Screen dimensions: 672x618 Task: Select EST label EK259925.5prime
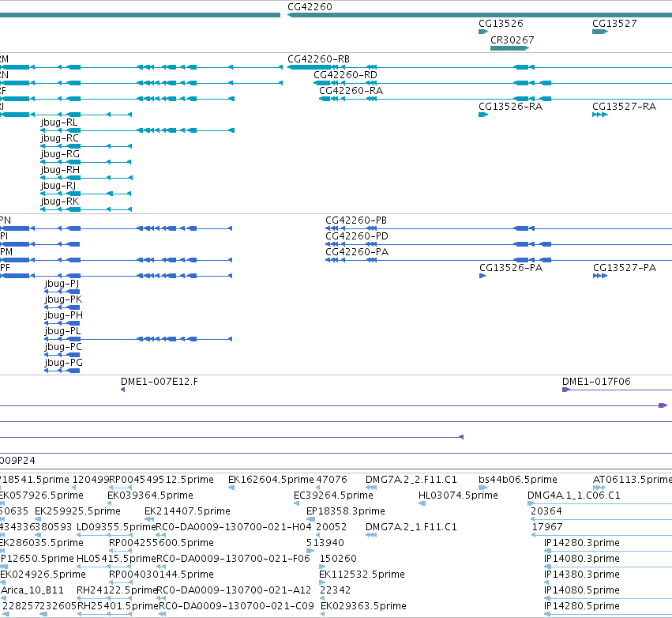pyautogui.click(x=77, y=511)
